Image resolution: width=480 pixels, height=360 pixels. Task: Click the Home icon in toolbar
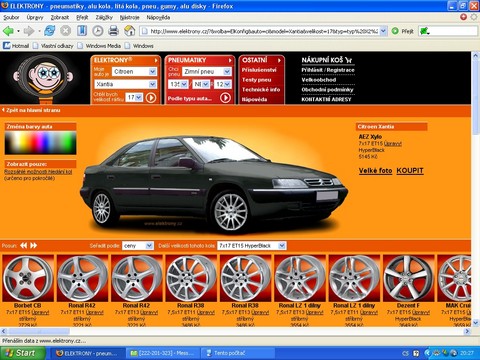(x=129, y=31)
